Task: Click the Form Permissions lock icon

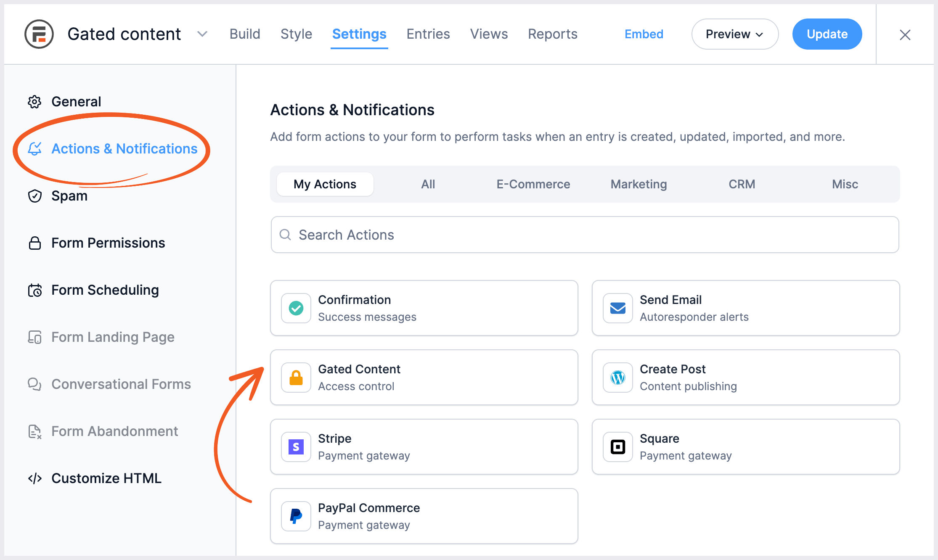Action: pos(34,243)
